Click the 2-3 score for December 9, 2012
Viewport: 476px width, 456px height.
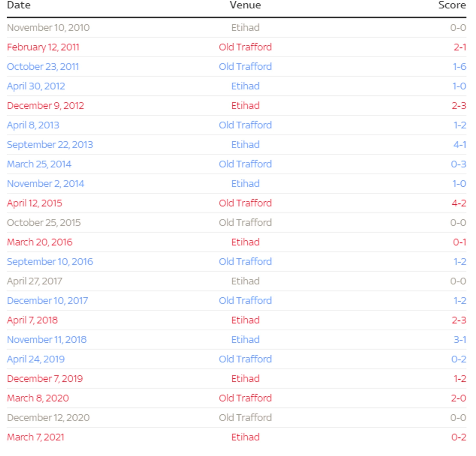point(459,106)
